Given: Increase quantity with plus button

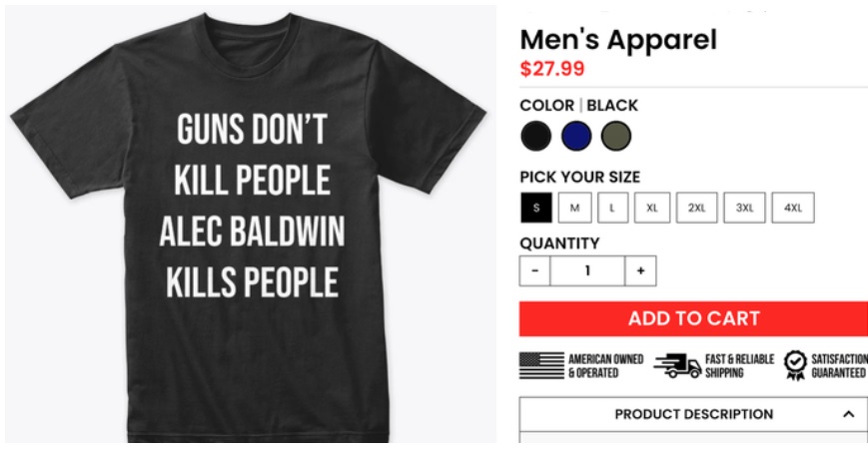Looking at the screenshot, I should tap(640, 271).
